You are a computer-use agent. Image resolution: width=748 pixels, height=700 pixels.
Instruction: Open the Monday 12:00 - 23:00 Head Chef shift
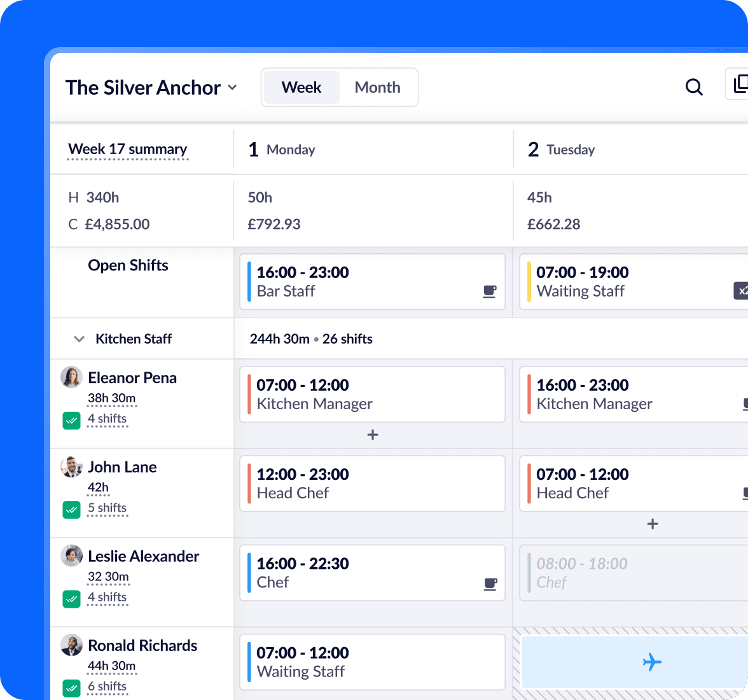coord(372,484)
